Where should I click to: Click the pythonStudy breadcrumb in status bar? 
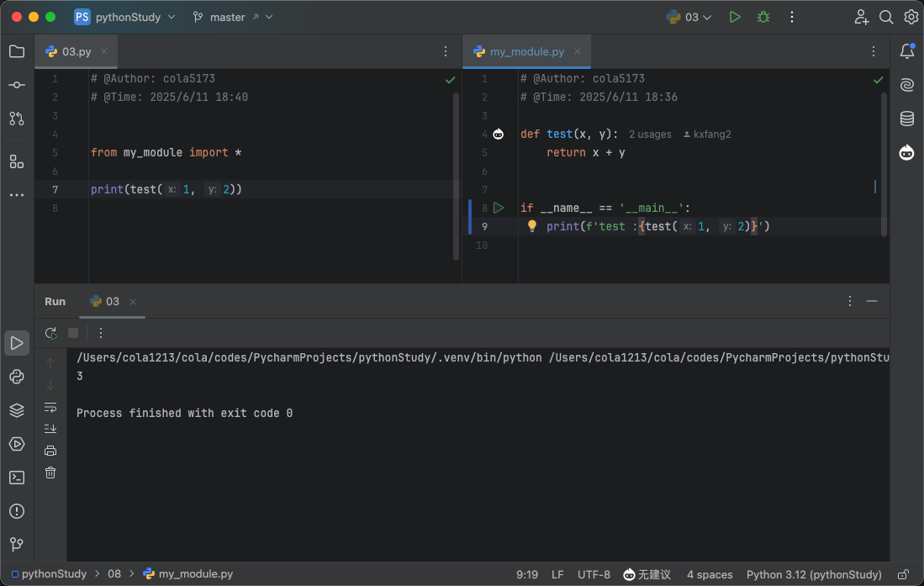[49, 573]
